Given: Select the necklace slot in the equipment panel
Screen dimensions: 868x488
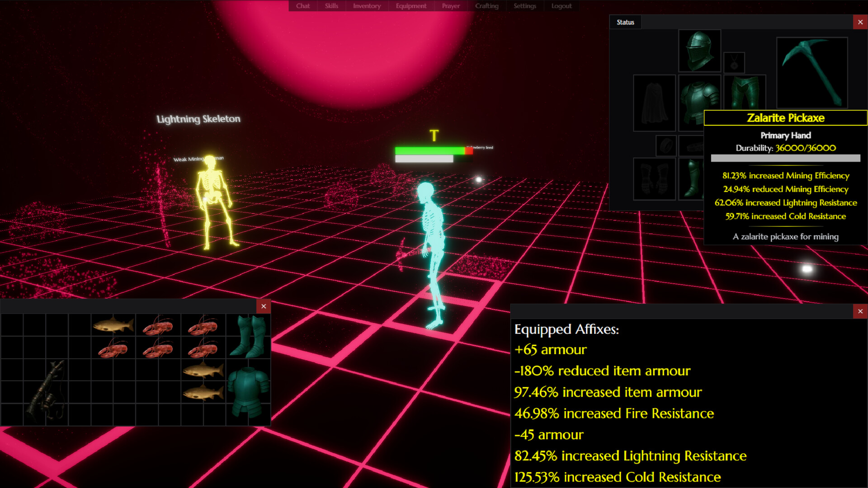Looking at the screenshot, I should 734,62.
